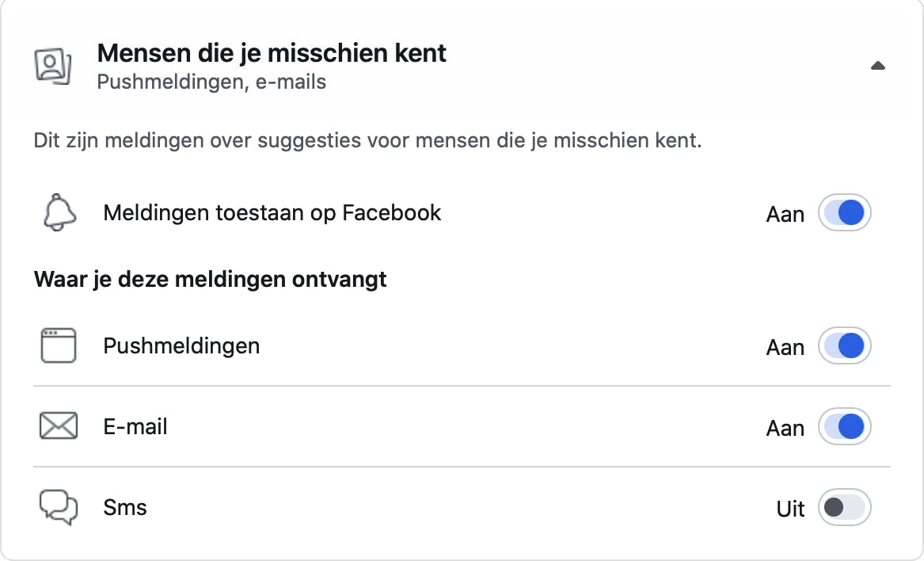
Task: Click the Pushmeldingen row label
Action: 181,345
